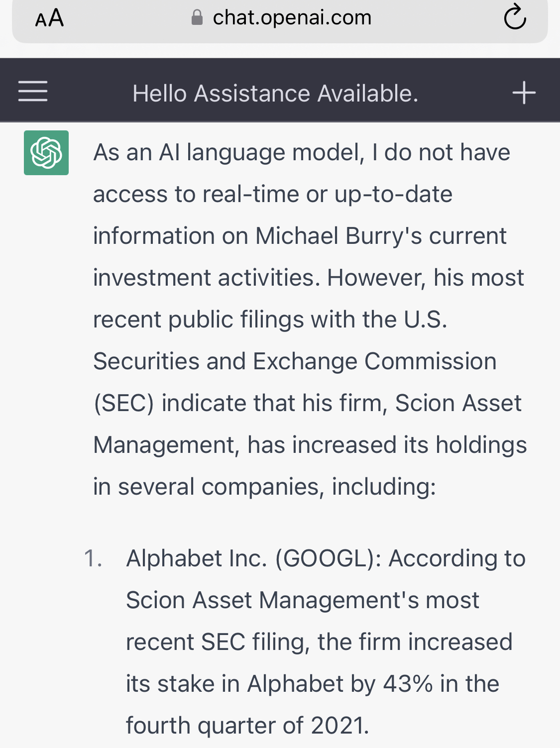Focus the chat.openai.com address field

(292, 18)
